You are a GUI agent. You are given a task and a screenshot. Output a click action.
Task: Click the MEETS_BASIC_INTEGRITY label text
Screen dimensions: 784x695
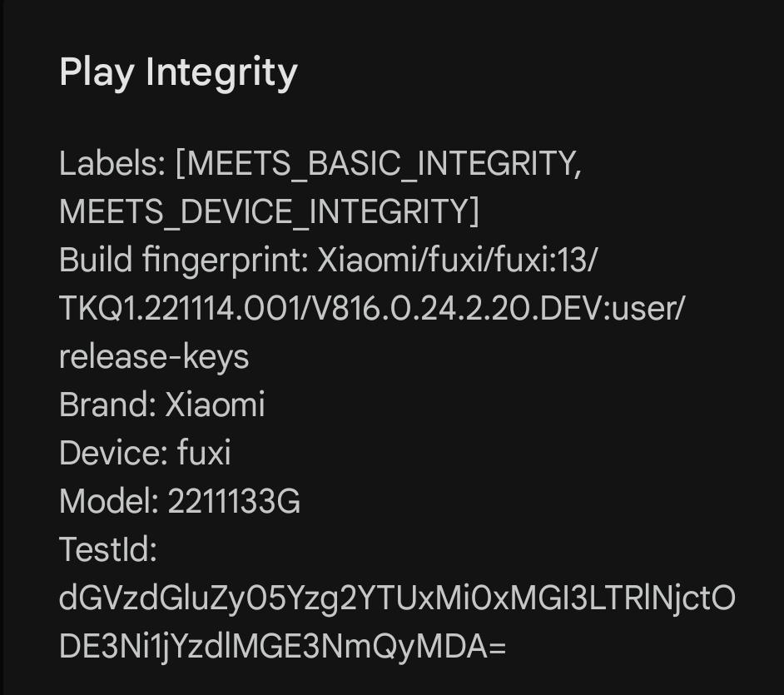380,164
